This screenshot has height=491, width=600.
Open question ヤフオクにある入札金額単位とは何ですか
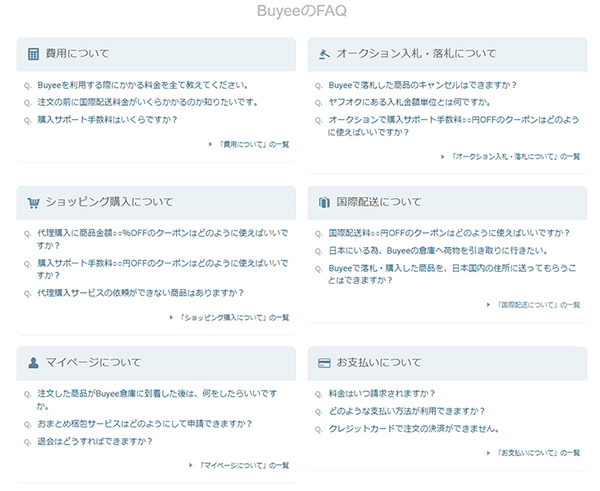(x=409, y=102)
